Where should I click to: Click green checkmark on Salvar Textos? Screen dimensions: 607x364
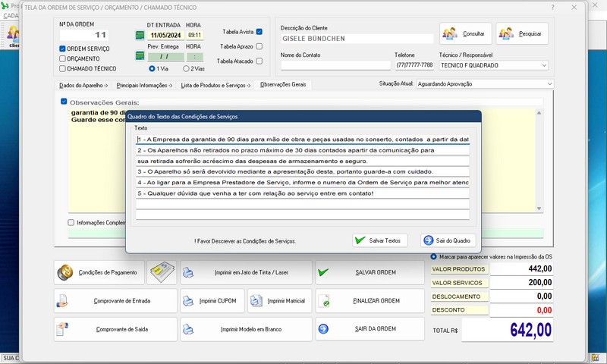coord(360,240)
